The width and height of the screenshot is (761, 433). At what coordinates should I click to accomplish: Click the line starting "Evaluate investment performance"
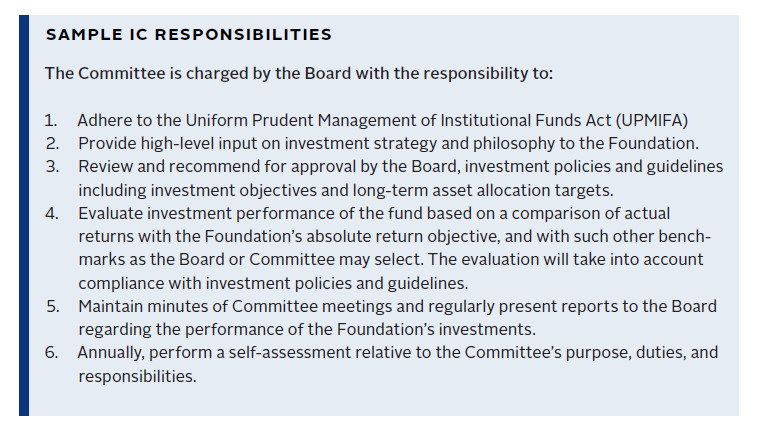click(374, 213)
